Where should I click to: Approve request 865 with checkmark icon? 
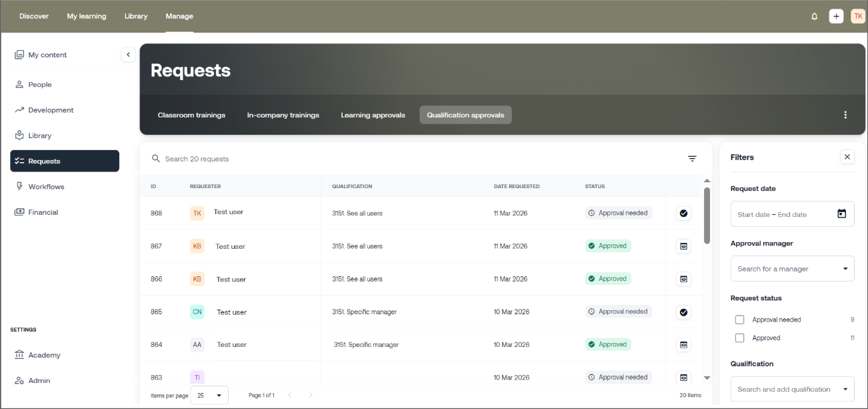point(683,312)
